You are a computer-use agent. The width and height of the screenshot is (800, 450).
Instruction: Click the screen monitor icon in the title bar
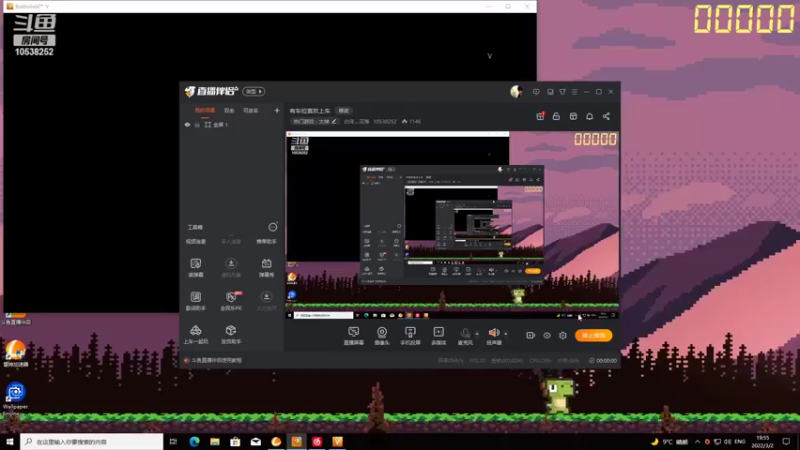[x=550, y=92]
